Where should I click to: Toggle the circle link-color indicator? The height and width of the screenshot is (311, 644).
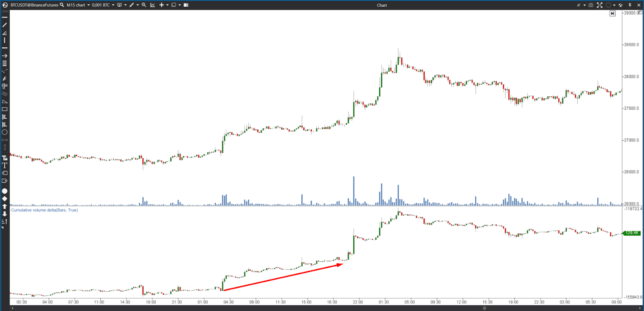pyautogui.click(x=608, y=5)
